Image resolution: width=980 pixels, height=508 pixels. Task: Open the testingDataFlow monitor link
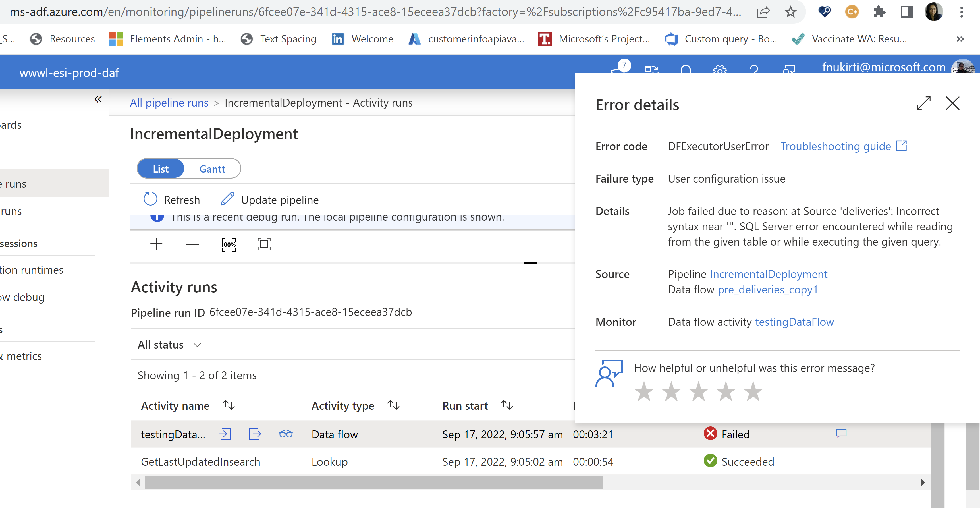(794, 322)
